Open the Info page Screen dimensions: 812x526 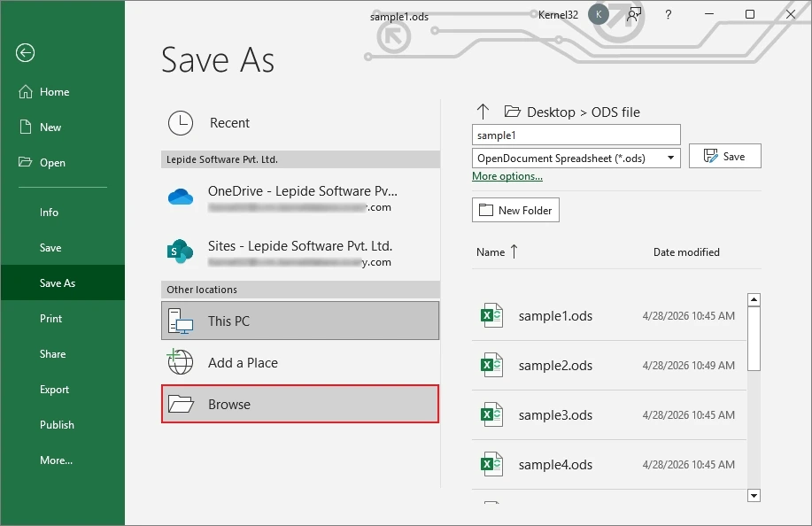pos(62,213)
